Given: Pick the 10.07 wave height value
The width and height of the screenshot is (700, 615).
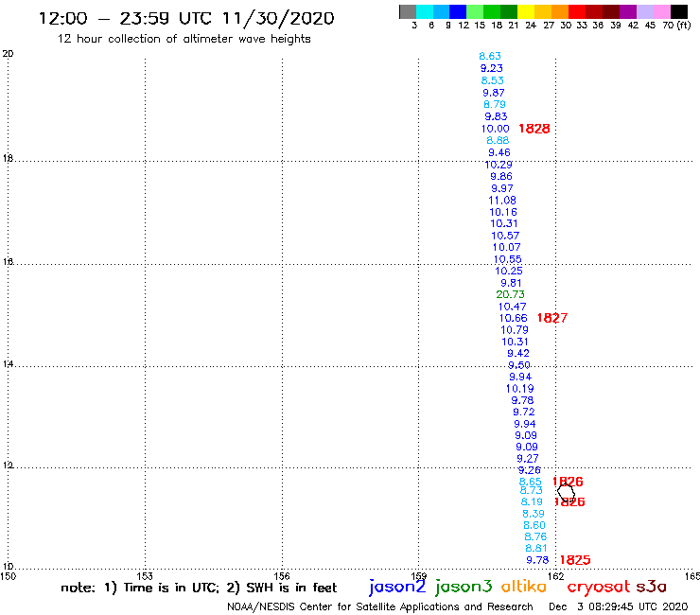Looking at the screenshot, I should (x=507, y=248).
